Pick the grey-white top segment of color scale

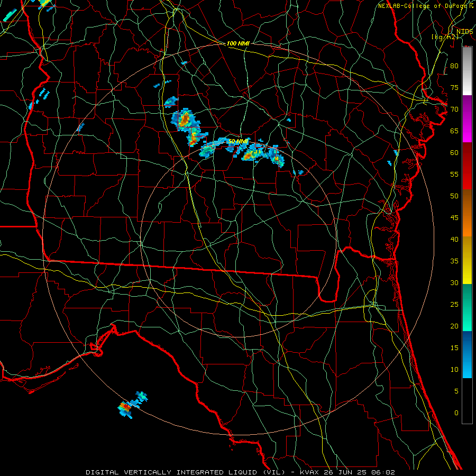[x=467, y=71]
